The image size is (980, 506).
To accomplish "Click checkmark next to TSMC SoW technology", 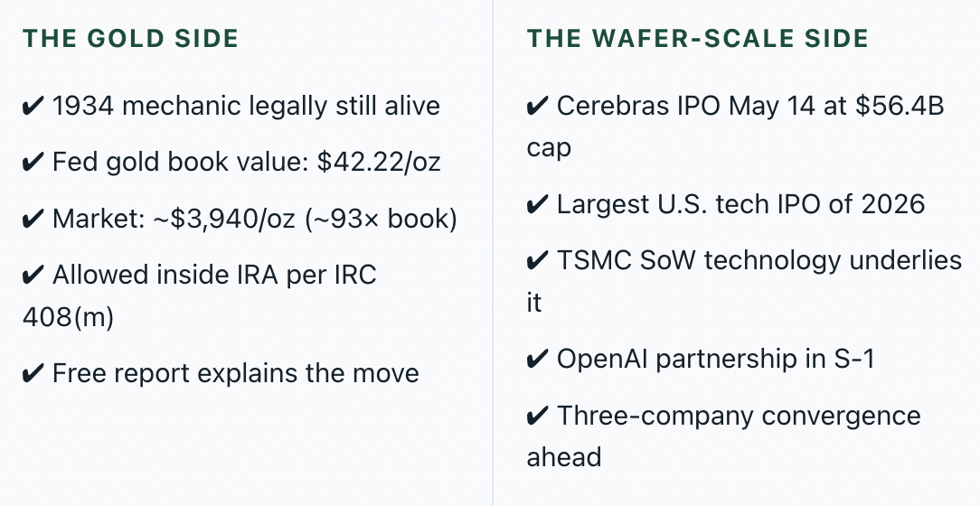I will [538, 260].
